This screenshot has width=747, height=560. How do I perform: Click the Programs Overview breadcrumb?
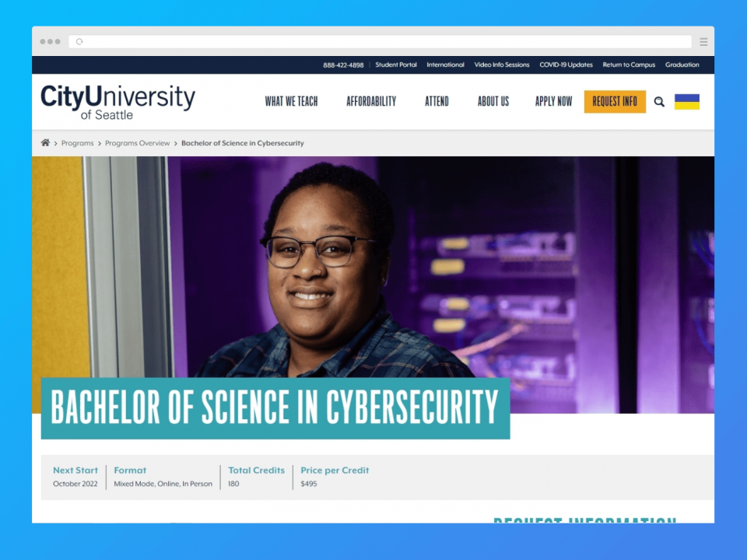coord(137,143)
